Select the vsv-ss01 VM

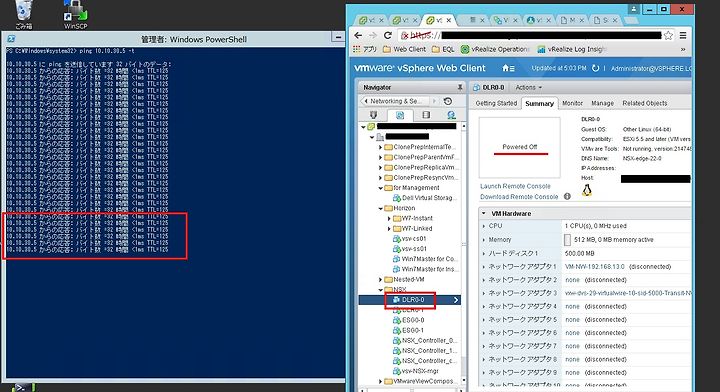click(410, 249)
